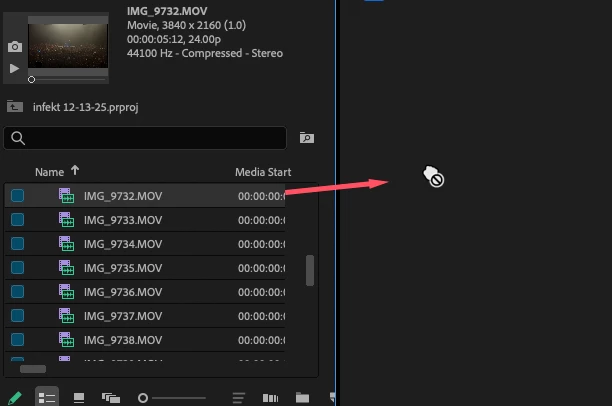The image size is (612, 406).
Task: Create a New Bin with folder icon
Action: point(302,397)
